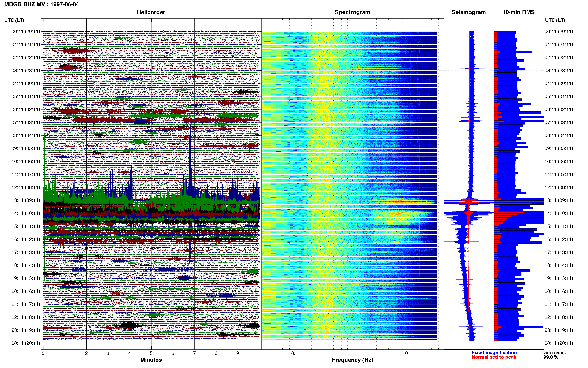Screen dimensions: 588x368
Task: Click minute tick label 5 on helicorder axis
Action: (x=151, y=353)
